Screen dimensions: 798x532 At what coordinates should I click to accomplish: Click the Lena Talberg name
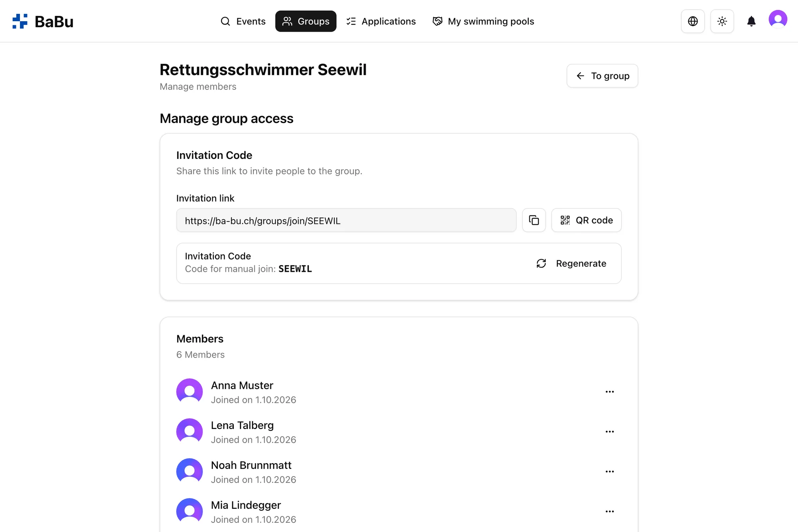coord(242,425)
